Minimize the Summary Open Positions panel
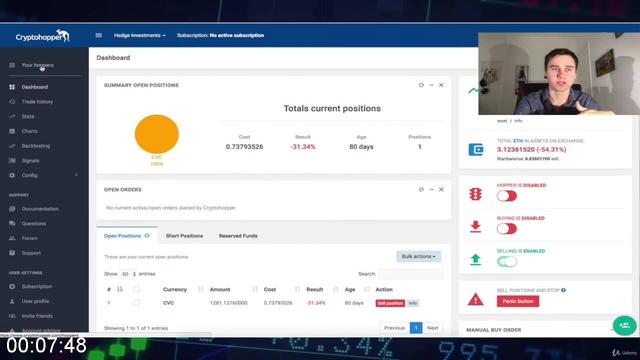Image resolution: width=640 pixels, height=360 pixels. 431,85
